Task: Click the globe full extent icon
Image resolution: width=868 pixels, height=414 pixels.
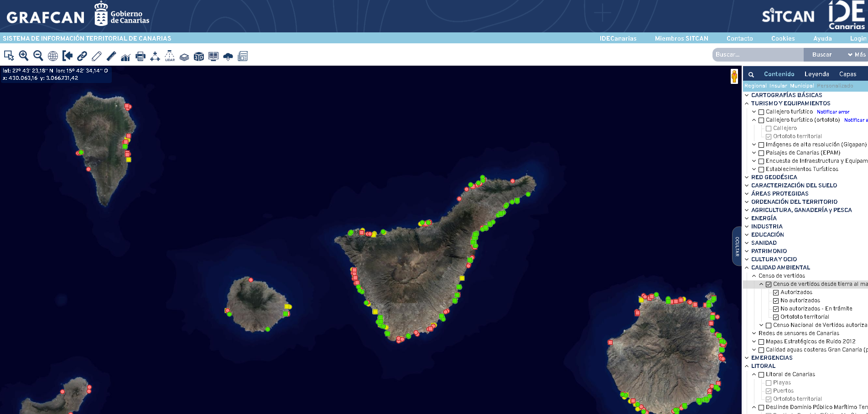Action: point(53,56)
